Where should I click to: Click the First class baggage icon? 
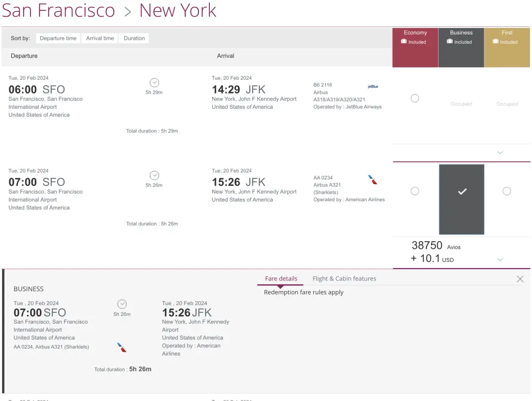tap(496, 42)
